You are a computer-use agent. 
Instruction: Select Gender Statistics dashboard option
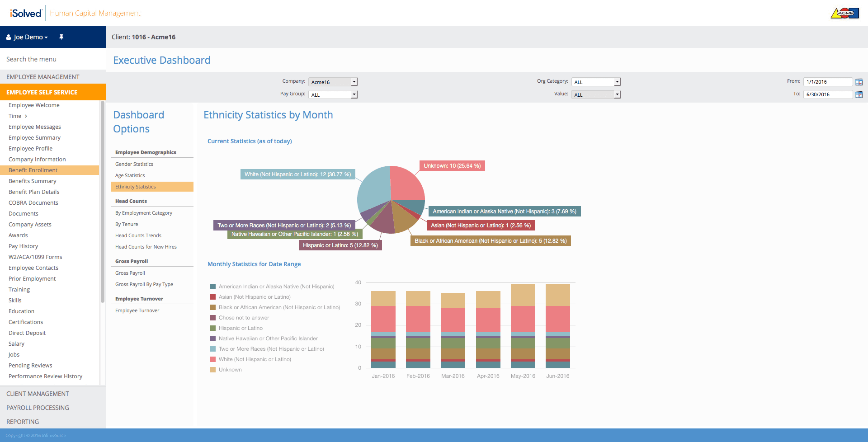point(134,164)
